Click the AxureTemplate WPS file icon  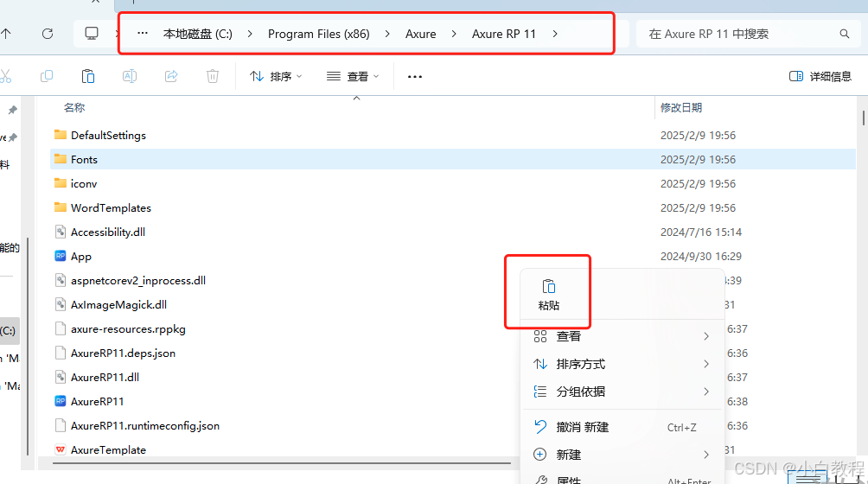coord(61,449)
